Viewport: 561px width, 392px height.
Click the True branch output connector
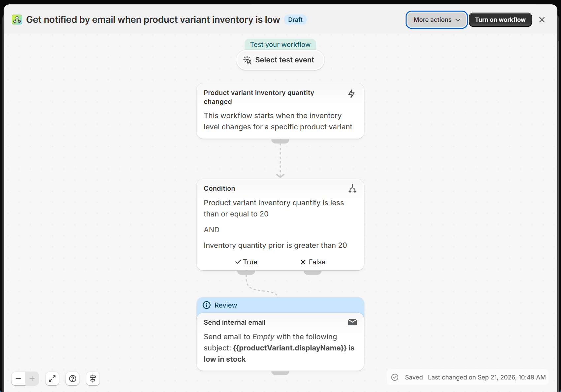click(246, 273)
